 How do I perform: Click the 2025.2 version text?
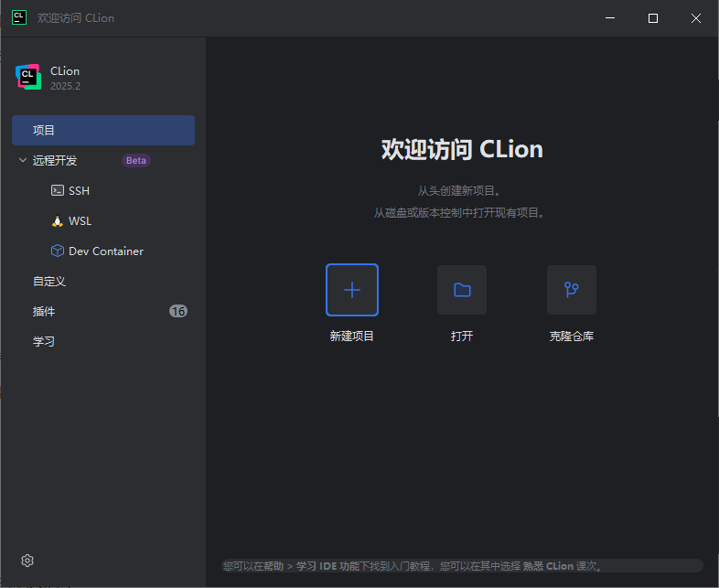pos(65,86)
